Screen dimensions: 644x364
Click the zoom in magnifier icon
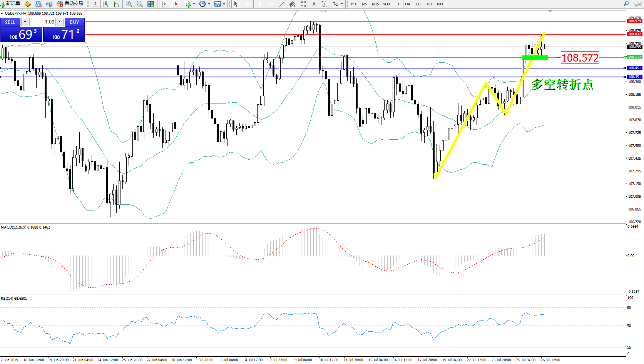coord(129,4)
